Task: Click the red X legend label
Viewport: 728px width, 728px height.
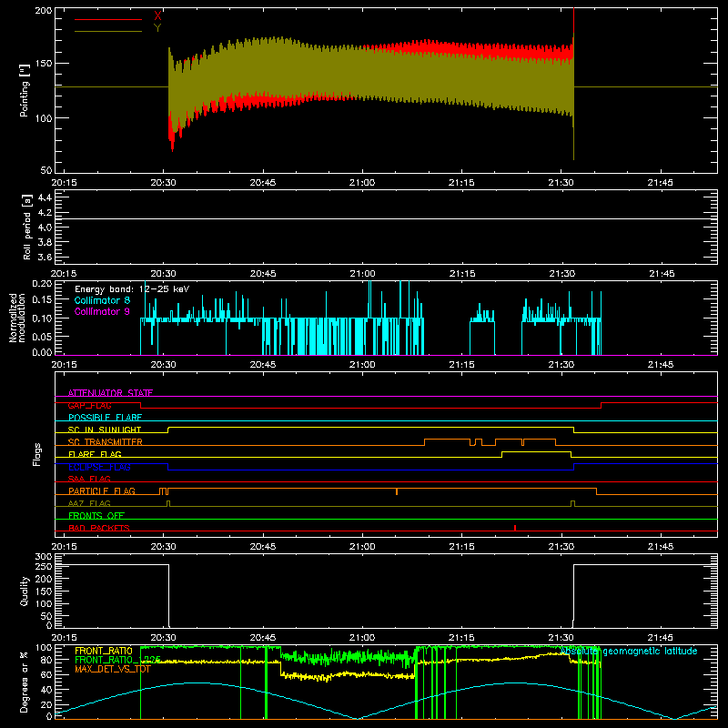Action: 157,16
